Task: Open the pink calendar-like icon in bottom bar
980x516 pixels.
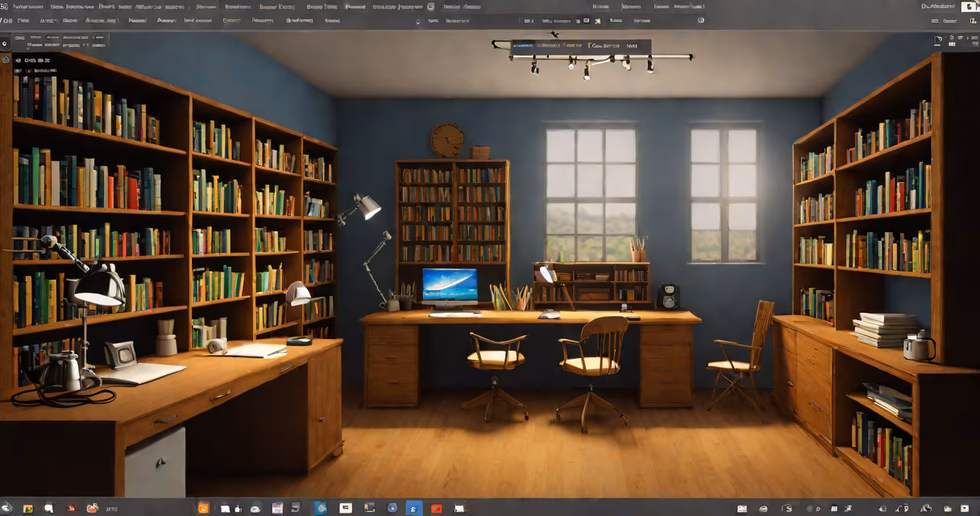Action: (276, 508)
